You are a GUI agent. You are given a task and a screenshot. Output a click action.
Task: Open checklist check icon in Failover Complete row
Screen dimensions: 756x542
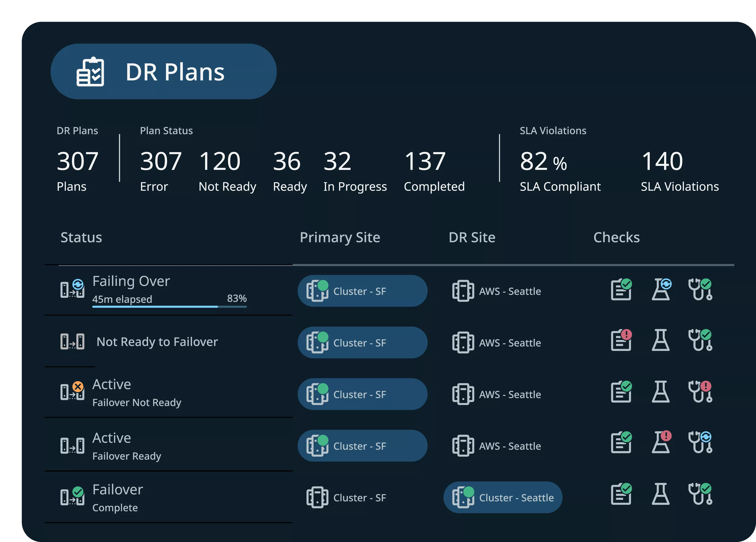(621, 494)
